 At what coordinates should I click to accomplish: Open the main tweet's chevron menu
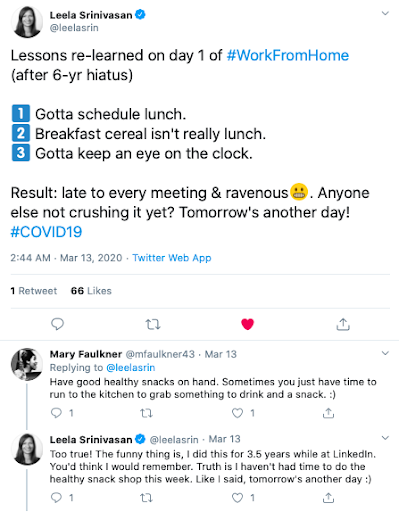[385, 13]
